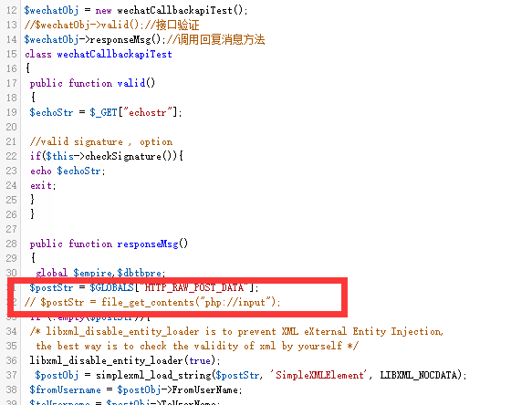Click the $_GET["echostr"] assignment line
This screenshot has height=405, width=532.
pos(106,112)
